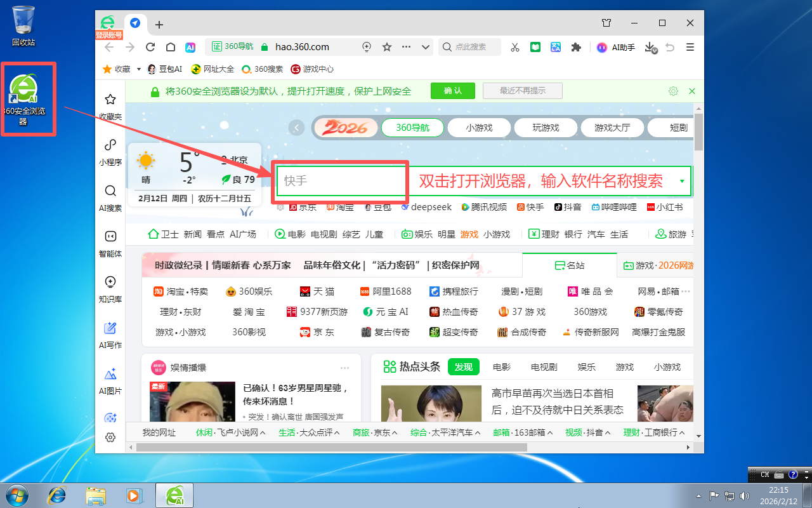812x508 pixels.
Task: Open the AI icon beside the home button
Action: coord(190,47)
